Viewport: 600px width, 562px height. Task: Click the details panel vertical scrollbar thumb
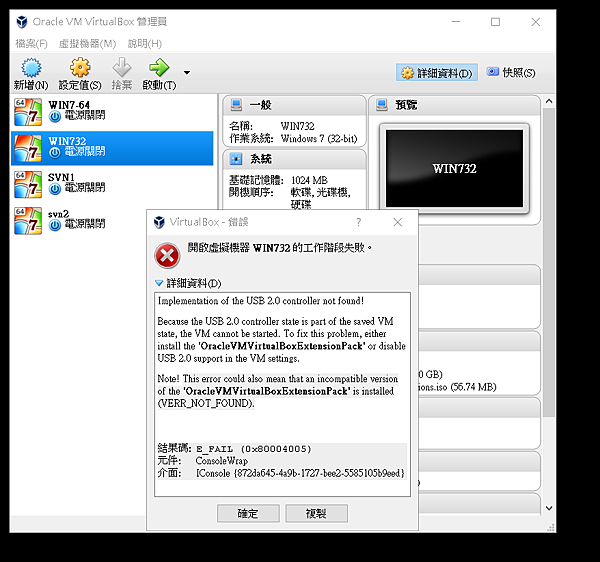tap(549, 262)
